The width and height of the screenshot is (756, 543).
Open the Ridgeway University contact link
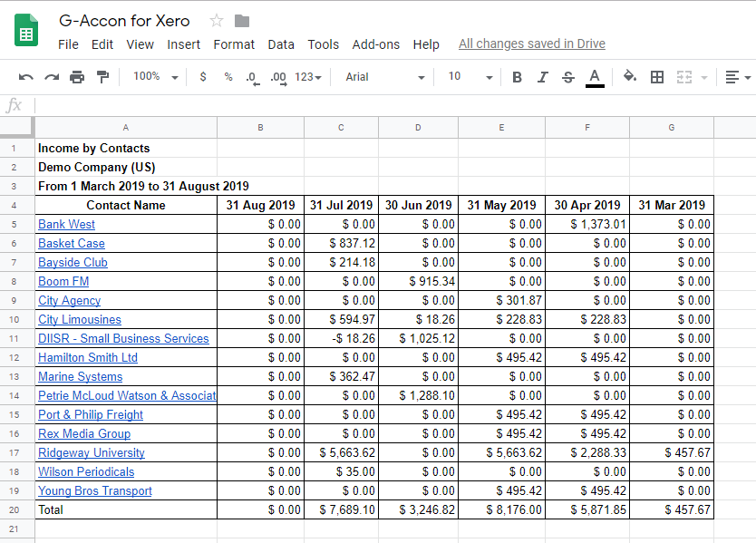click(91, 452)
